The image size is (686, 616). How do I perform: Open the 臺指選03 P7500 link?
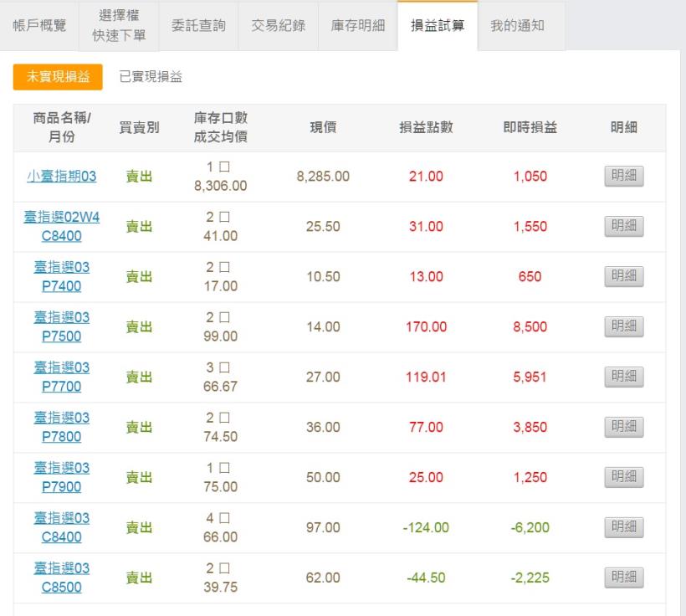[62, 327]
